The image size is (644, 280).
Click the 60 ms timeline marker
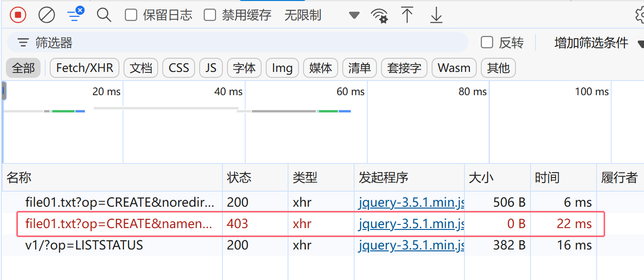[x=350, y=92]
